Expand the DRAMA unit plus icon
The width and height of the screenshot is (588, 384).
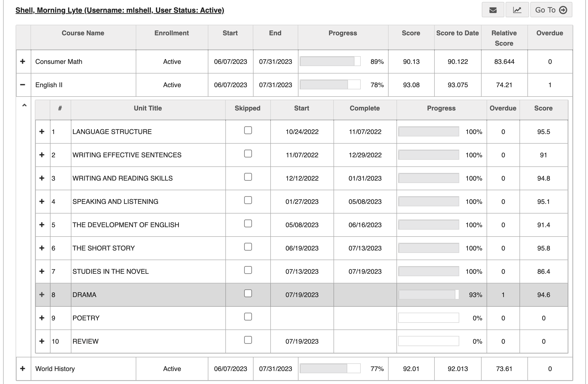click(x=42, y=295)
